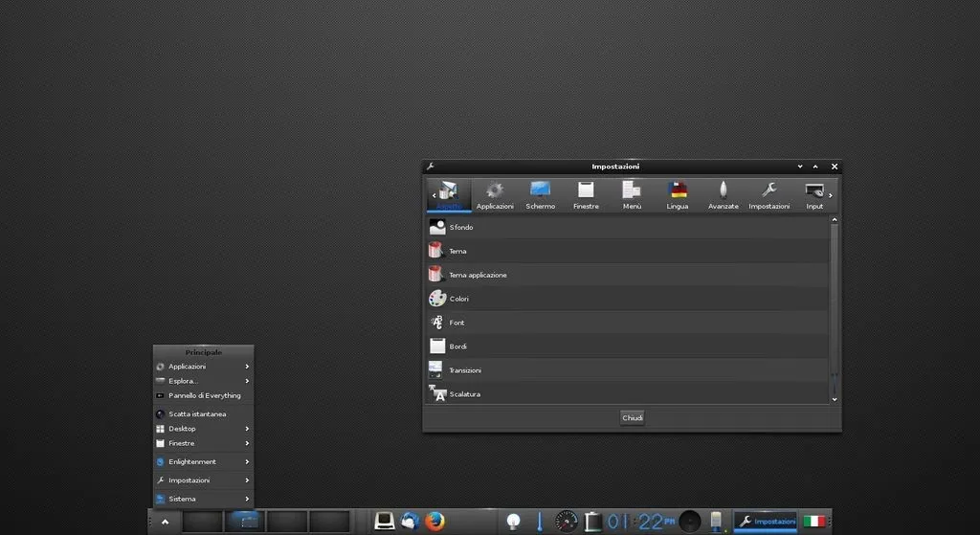Click the Impostazioni taskbar button
980x535 pixels.
766,522
